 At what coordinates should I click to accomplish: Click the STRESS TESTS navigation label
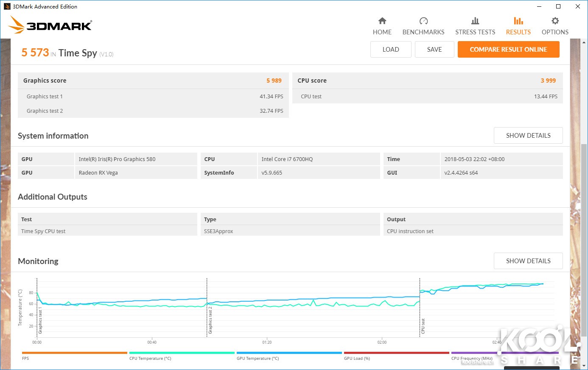(x=475, y=32)
